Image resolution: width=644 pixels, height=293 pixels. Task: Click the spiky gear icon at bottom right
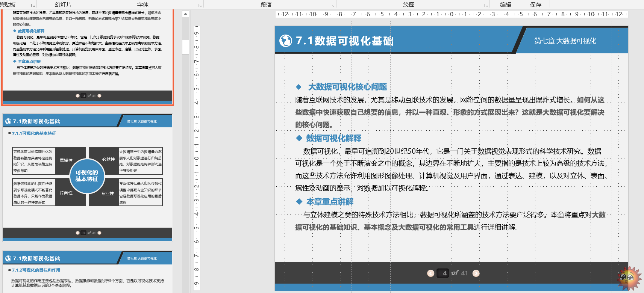point(629,278)
